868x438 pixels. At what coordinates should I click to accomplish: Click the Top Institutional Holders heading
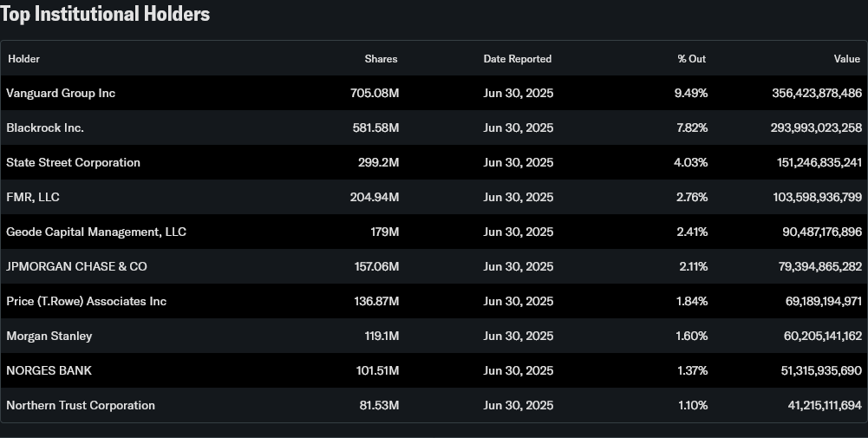(105, 14)
